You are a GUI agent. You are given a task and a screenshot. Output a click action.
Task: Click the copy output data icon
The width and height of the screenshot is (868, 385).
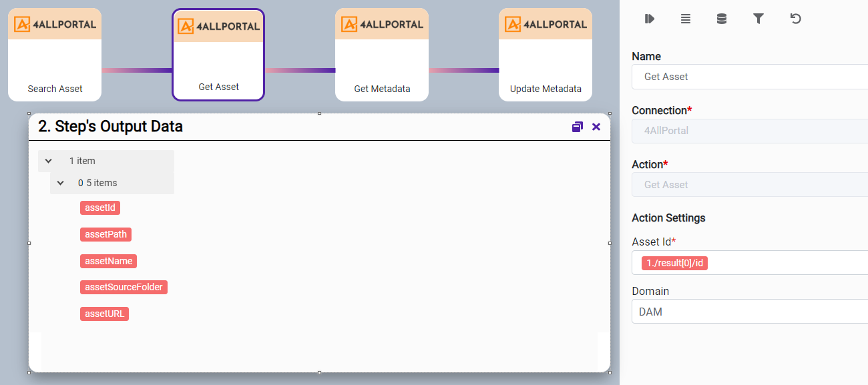click(x=578, y=127)
